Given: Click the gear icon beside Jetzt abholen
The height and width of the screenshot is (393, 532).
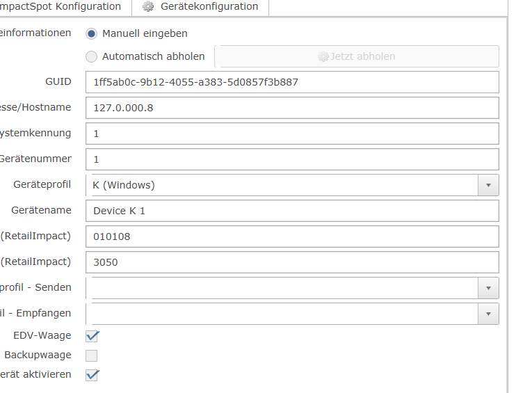Looking at the screenshot, I should (x=323, y=56).
